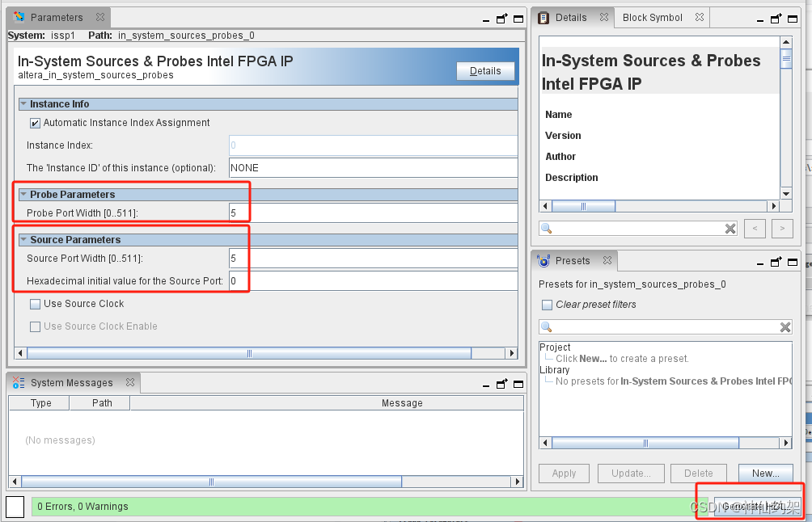Click the clear icon in the Presets search field

(x=784, y=326)
